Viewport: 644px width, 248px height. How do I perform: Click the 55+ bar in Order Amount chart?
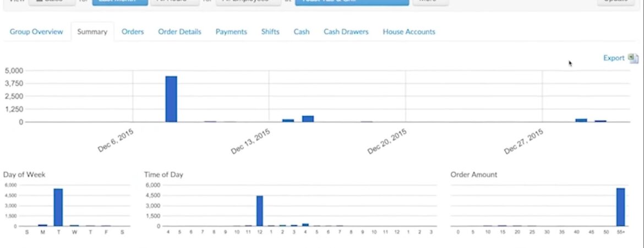(x=620, y=207)
